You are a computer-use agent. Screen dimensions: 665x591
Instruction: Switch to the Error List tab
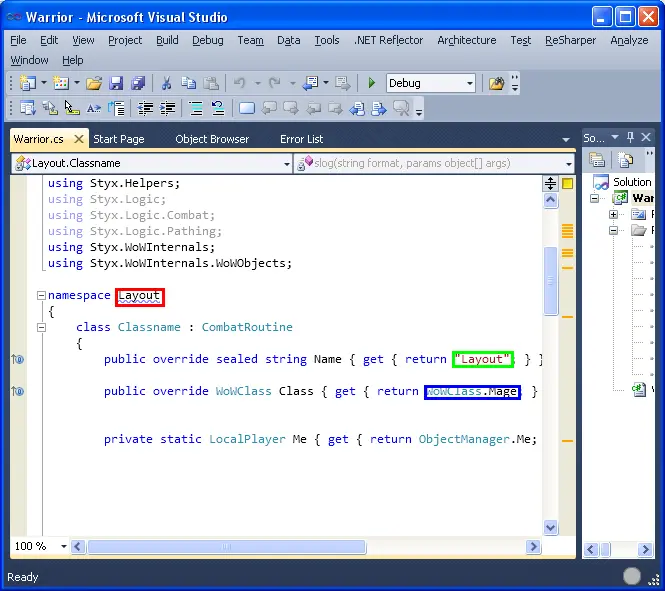click(302, 139)
